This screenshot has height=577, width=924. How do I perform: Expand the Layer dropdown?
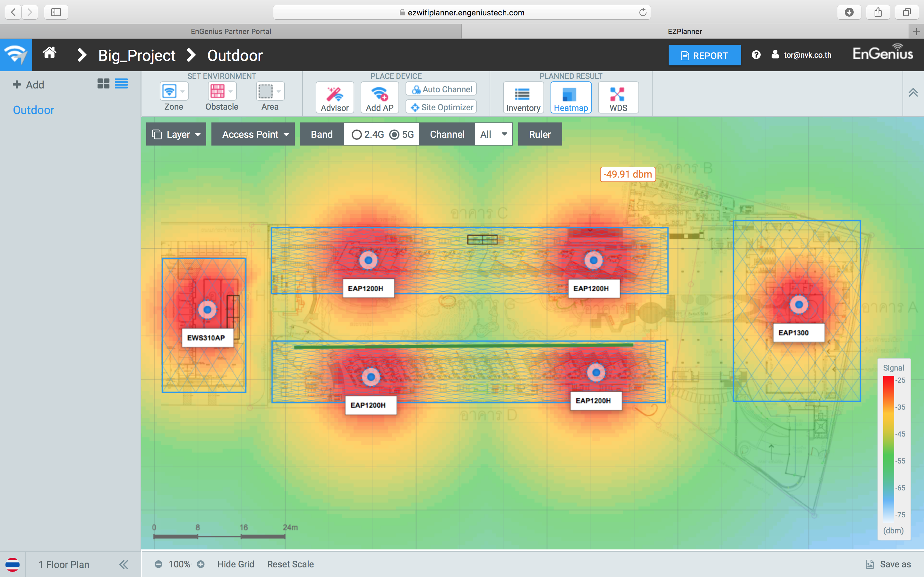176,134
